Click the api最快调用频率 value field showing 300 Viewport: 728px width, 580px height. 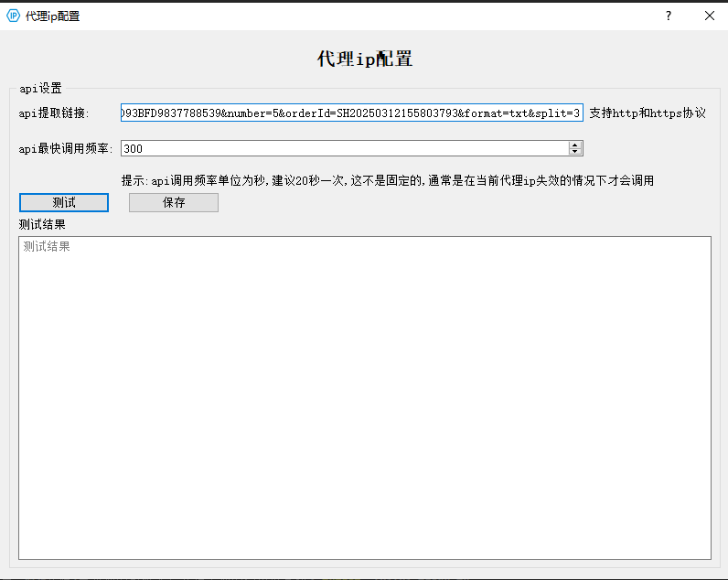coord(343,148)
